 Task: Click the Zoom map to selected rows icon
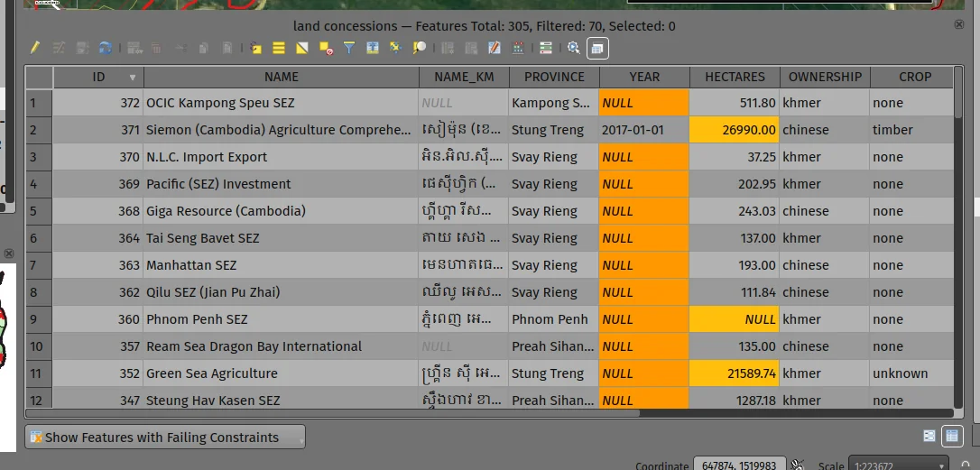coord(420,48)
